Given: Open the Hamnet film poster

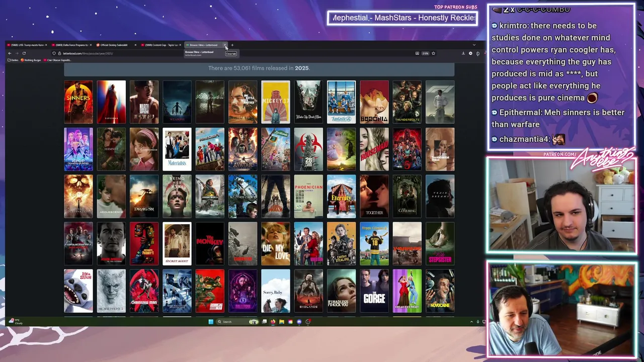Looking at the screenshot, I should click(111, 149).
